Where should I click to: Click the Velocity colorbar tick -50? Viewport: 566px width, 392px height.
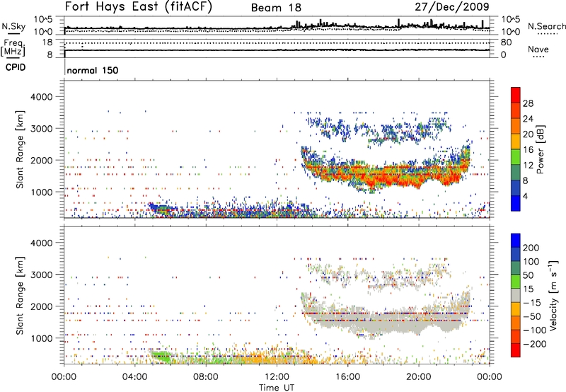[532, 316]
